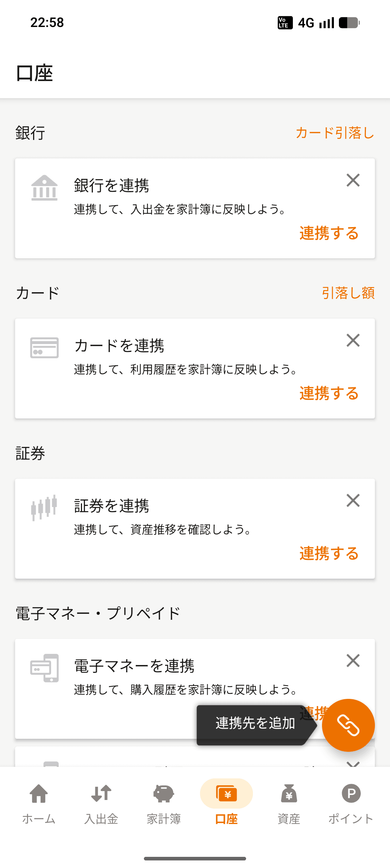Click the credit card icon
390x868 pixels.
point(44,348)
